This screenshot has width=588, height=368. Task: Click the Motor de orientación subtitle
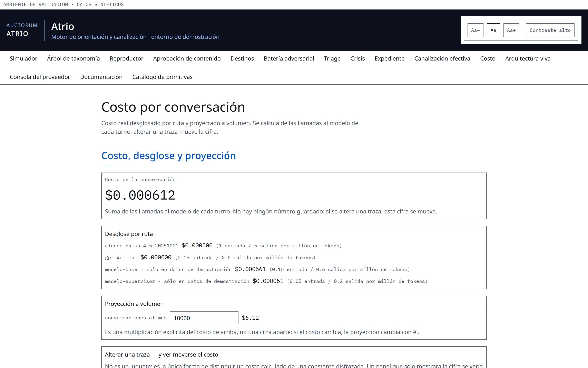pos(135,37)
